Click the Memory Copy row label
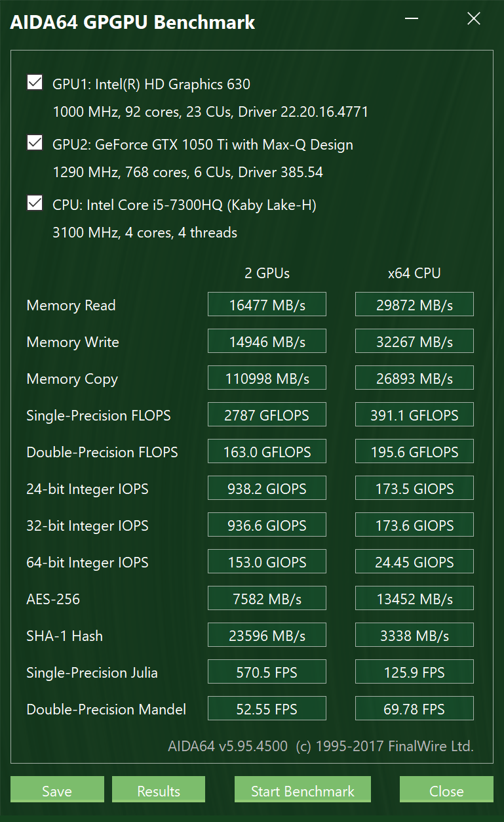Image resolution: width=504 pixels, height=822 pixels. point(72,379)
